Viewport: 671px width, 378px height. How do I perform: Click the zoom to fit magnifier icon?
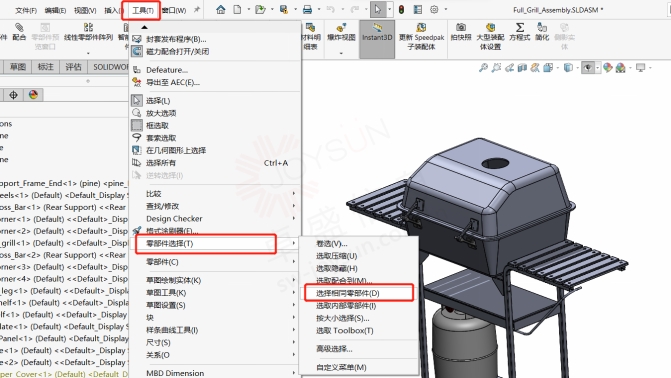coord(483,68)
